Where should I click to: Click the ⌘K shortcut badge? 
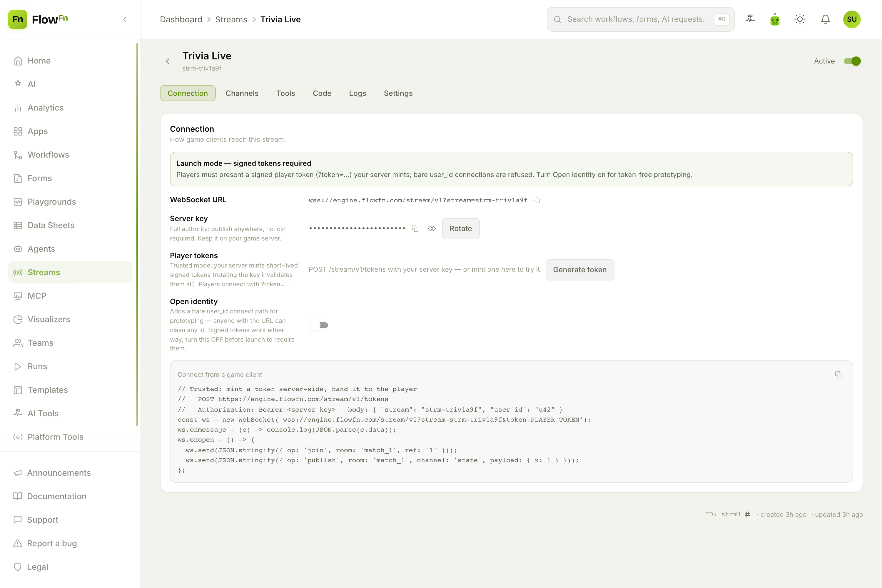[x=721, y=19]
